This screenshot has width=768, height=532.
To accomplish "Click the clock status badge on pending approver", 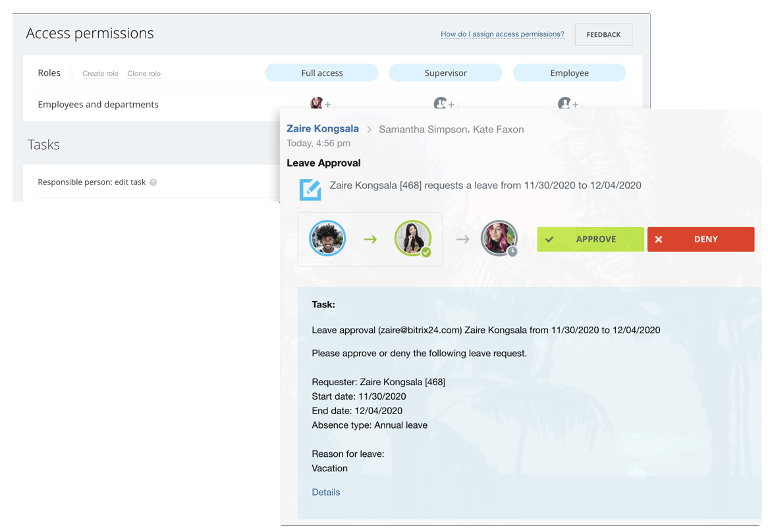I will click(512, 252).
